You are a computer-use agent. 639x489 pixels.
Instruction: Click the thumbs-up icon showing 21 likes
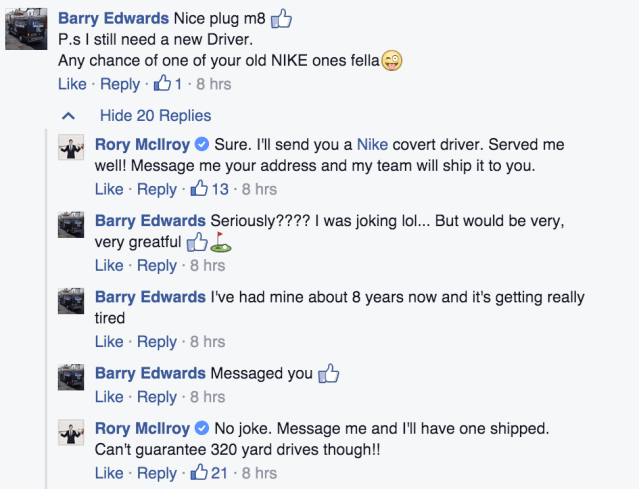click(200, 473)
